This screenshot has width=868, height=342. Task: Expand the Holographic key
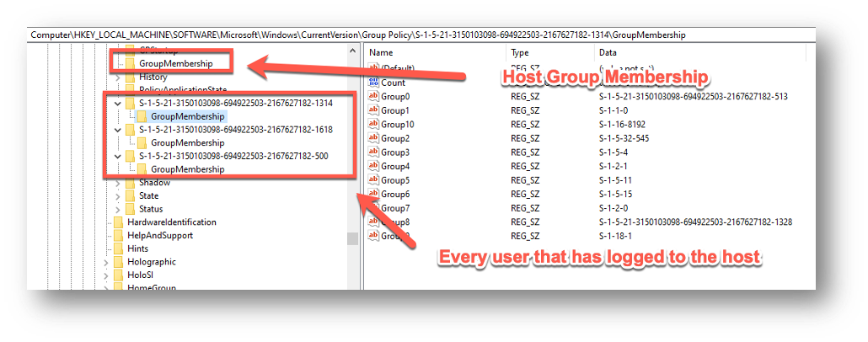(105, 262)
